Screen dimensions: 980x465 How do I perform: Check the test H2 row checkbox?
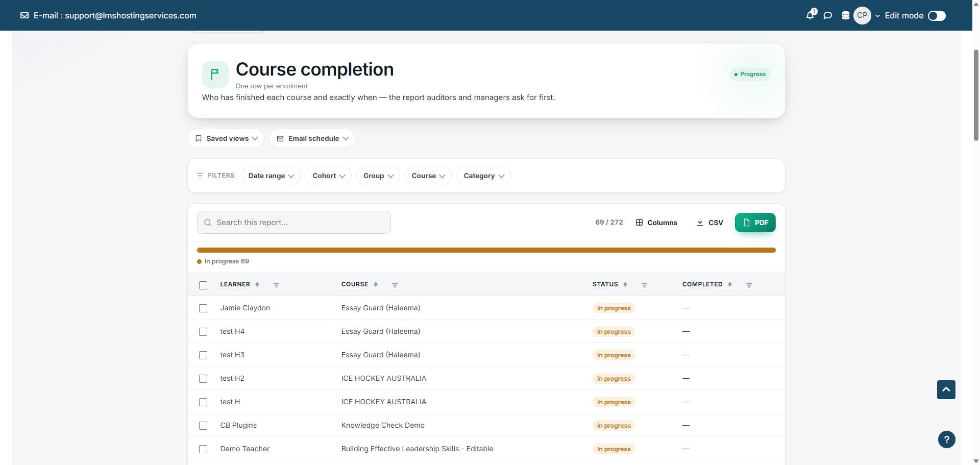click(x=203, y=379)
